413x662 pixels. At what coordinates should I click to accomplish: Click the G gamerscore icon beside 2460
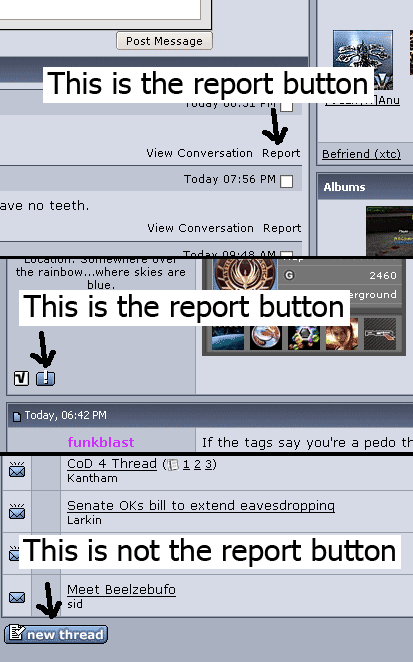(289, 275)
